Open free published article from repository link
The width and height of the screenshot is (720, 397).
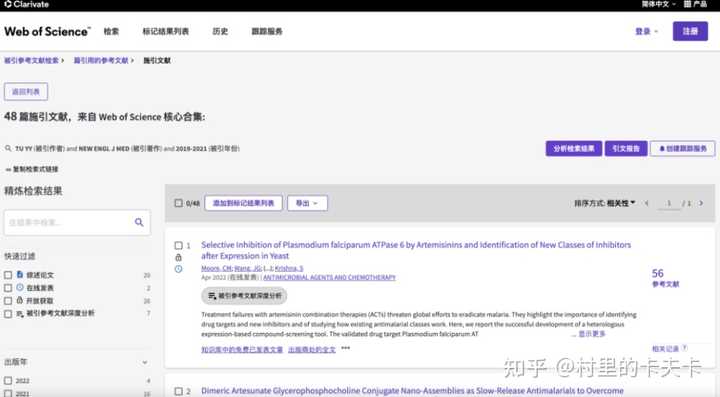tap(242, 349)
